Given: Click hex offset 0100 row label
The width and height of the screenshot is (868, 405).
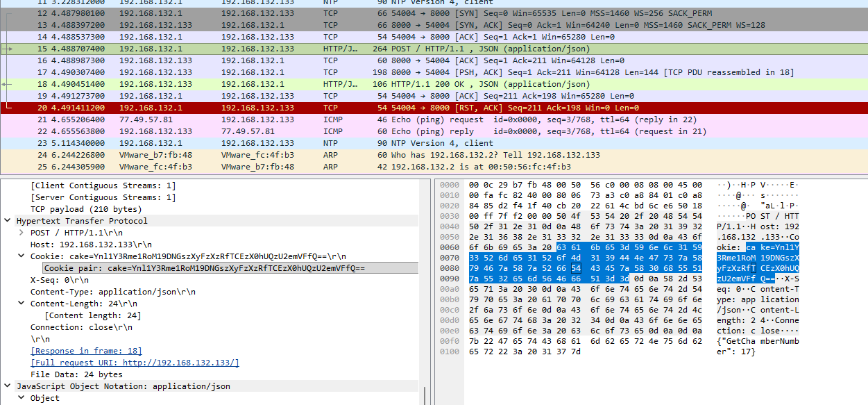Looking at the screenshot, I should [x=450, y=352].
